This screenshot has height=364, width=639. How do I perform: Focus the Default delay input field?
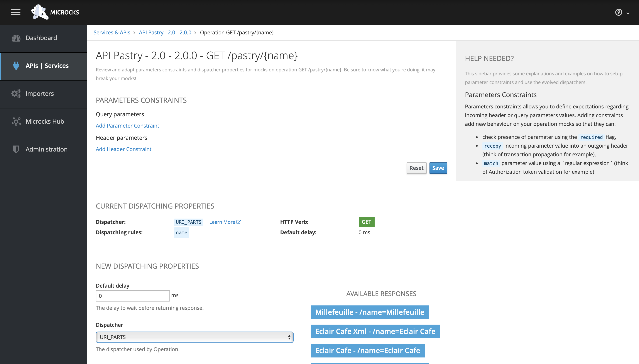pos(133,296)
